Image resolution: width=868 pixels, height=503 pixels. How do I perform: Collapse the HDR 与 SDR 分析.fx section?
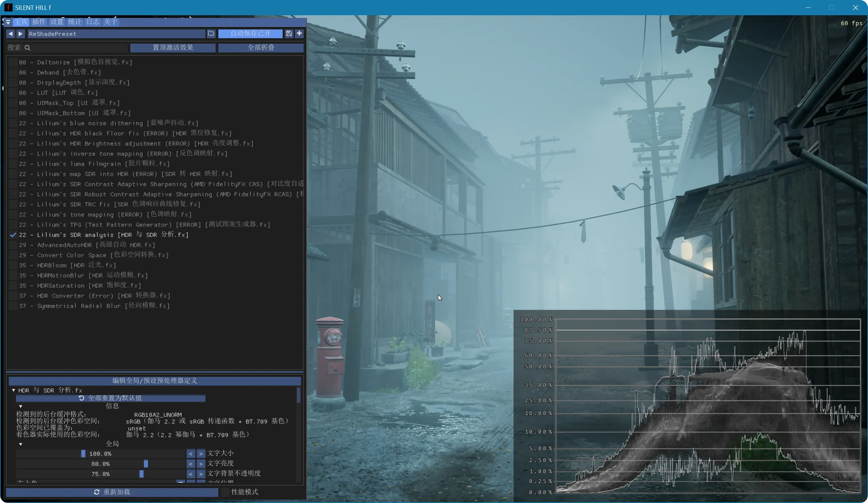pos(14,390)
